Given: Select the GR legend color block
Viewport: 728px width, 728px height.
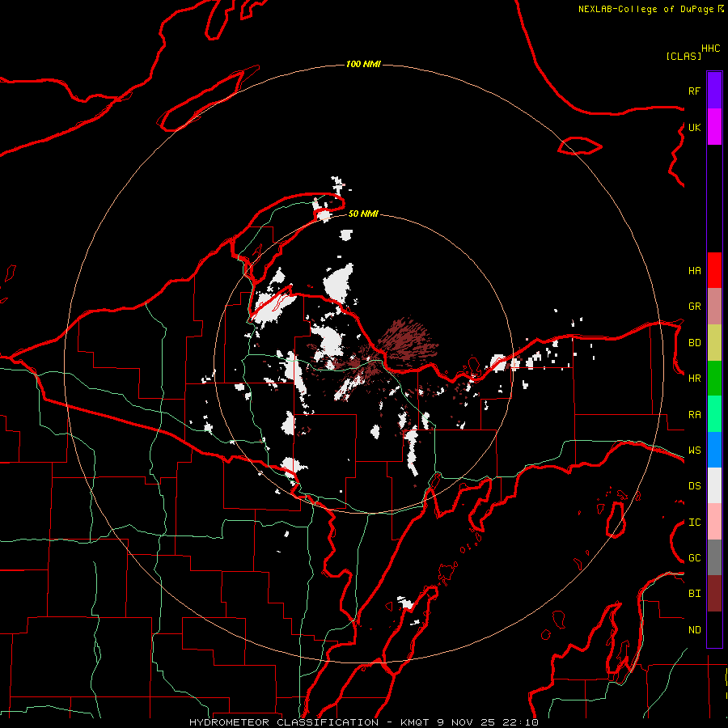Looking at the screenshot, I should (714, 306).
